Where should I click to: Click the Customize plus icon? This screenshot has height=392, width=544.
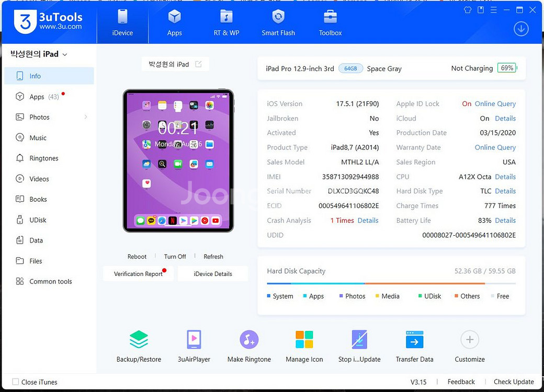click(x=469, y=340)
